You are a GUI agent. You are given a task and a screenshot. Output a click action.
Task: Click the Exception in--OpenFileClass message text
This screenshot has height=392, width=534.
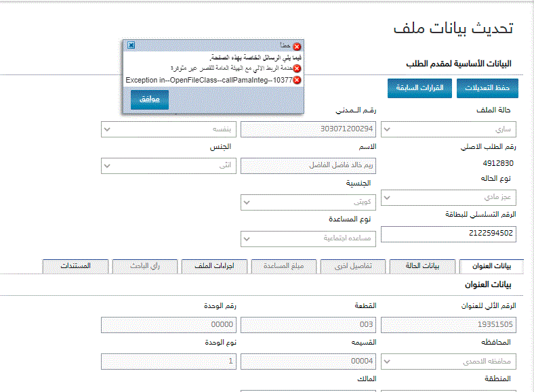tap(209, 81)
